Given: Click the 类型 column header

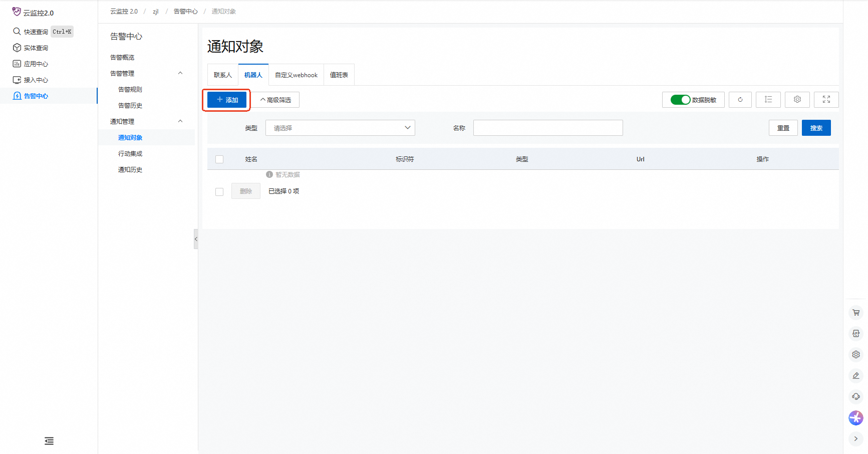Looking at the screenshot, I should point(522,159).
